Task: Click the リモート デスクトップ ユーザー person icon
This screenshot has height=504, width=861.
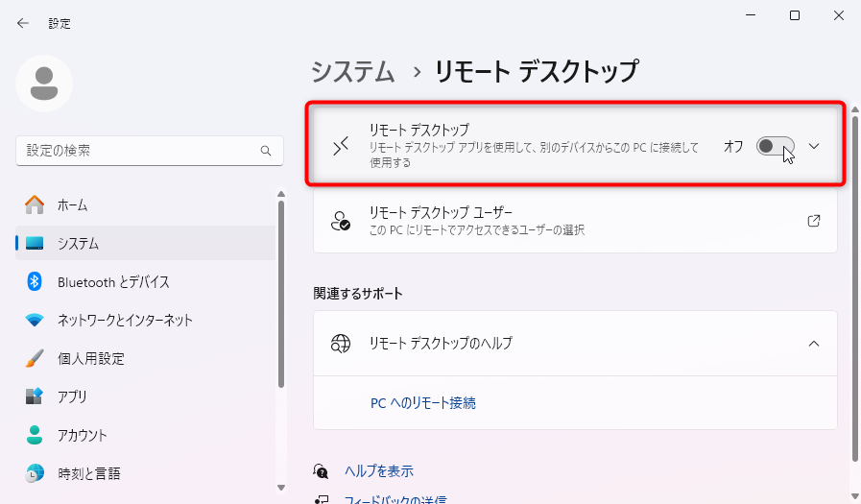Action: 341,221
